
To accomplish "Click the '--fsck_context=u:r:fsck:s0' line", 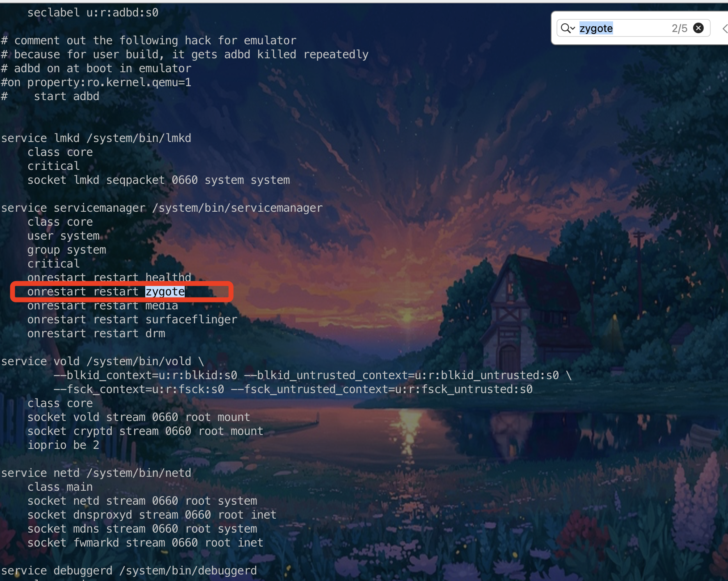I will (293, 389).
